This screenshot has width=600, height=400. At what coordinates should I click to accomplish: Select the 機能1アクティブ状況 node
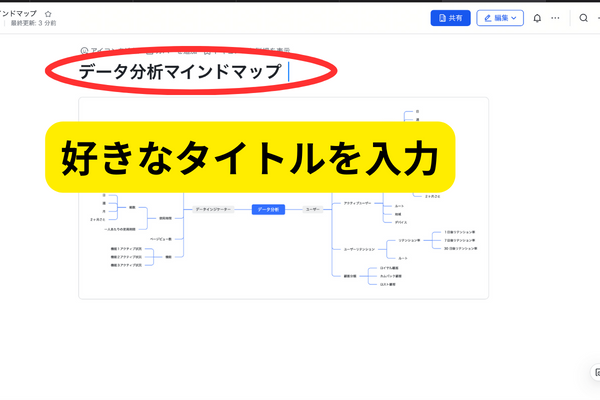(126, 249)
